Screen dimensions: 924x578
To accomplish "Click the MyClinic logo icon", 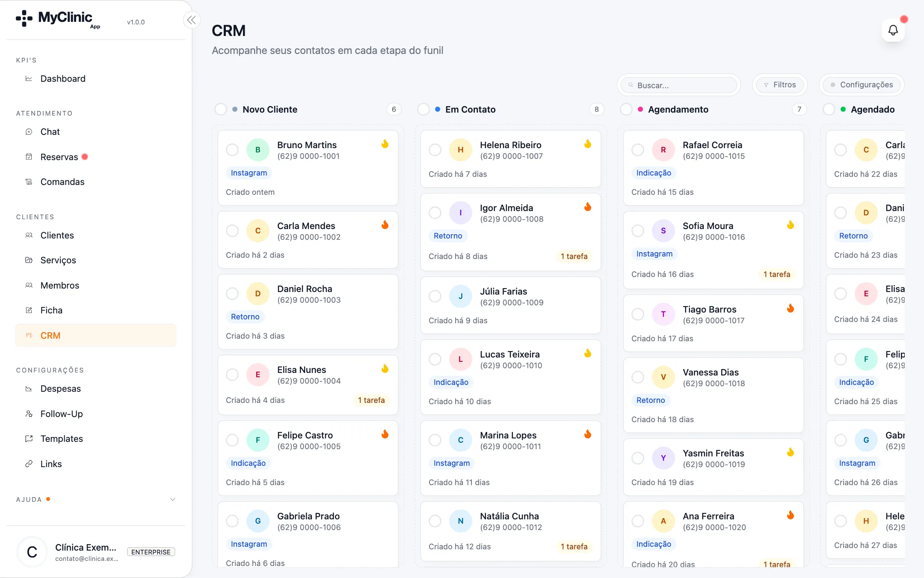I will tap(24, 18).
